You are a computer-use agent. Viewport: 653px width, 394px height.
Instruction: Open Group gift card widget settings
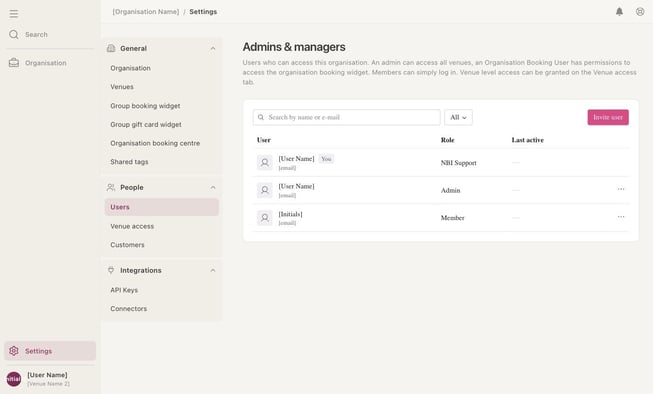point(146,125)
